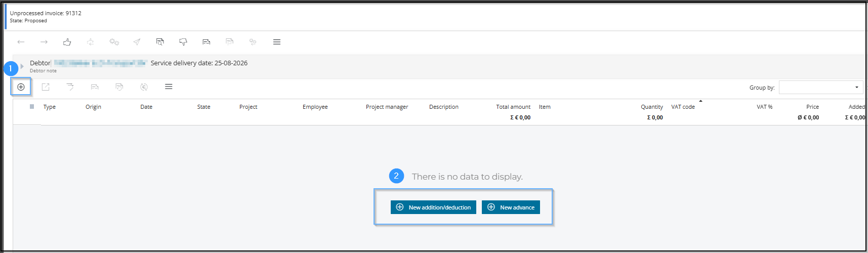This screenshot has height=253, width=868.
Task: Expand the Debtor section triangle
Action: coord(22,66)
